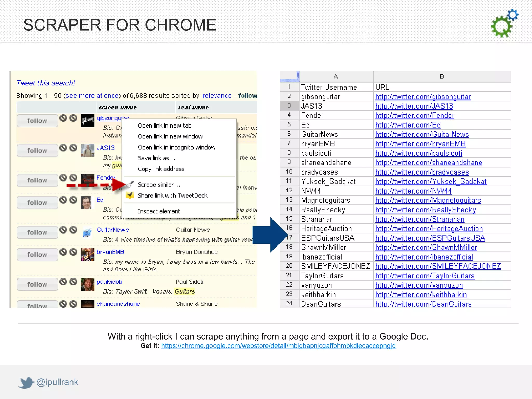The image size is (532, 399).
Task: Open the GuitarNews screen name link
Action: click(x=112, y=230)
